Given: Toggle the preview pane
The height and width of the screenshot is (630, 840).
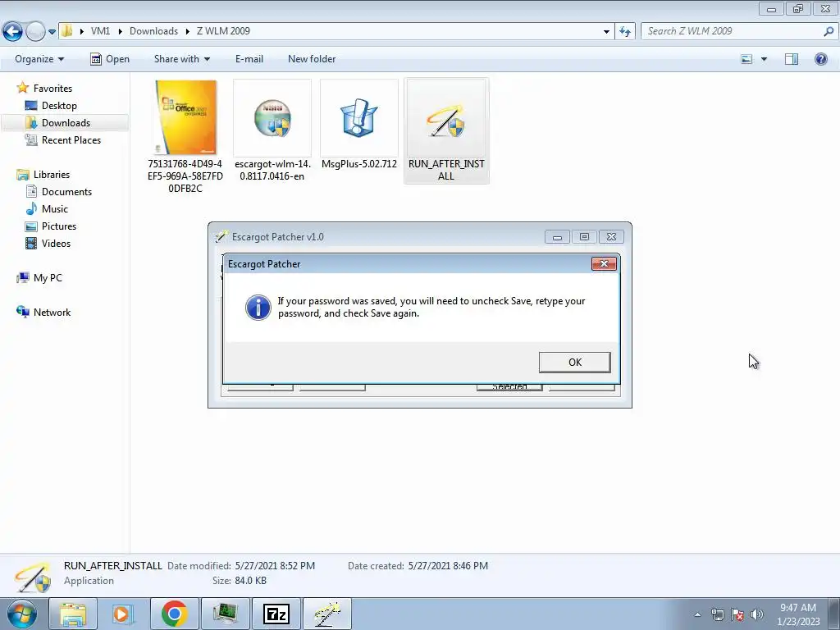Looking at the screenshot, I should click(792, 59).
